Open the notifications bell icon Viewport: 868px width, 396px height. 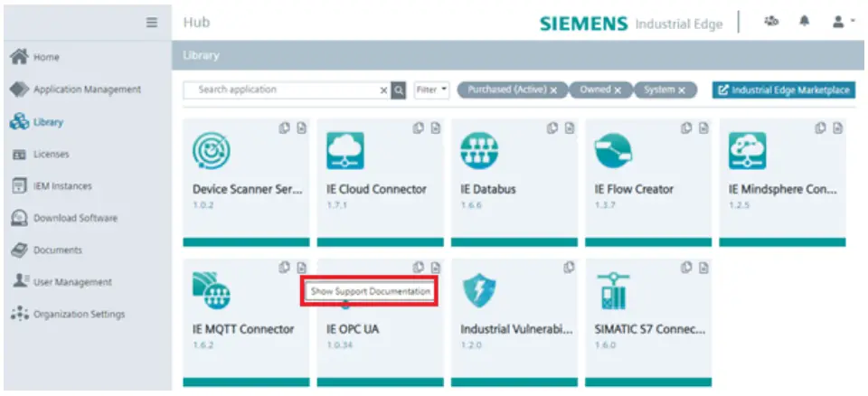point(805,21)
